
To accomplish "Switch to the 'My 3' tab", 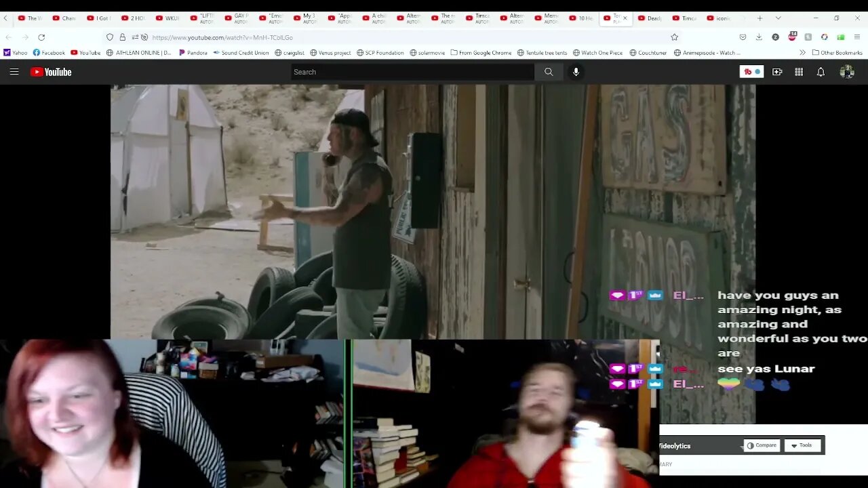I will [305, 18].
